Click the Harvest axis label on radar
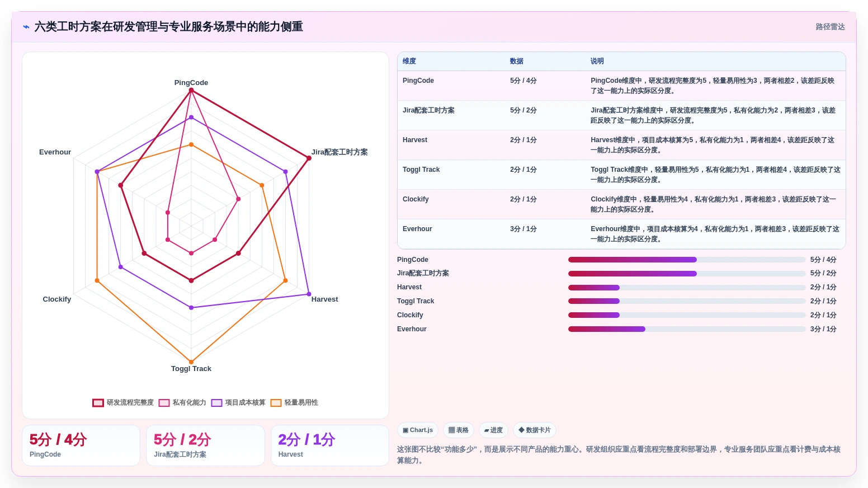This screenshot has width=868, height=488. tap(325, 299)
